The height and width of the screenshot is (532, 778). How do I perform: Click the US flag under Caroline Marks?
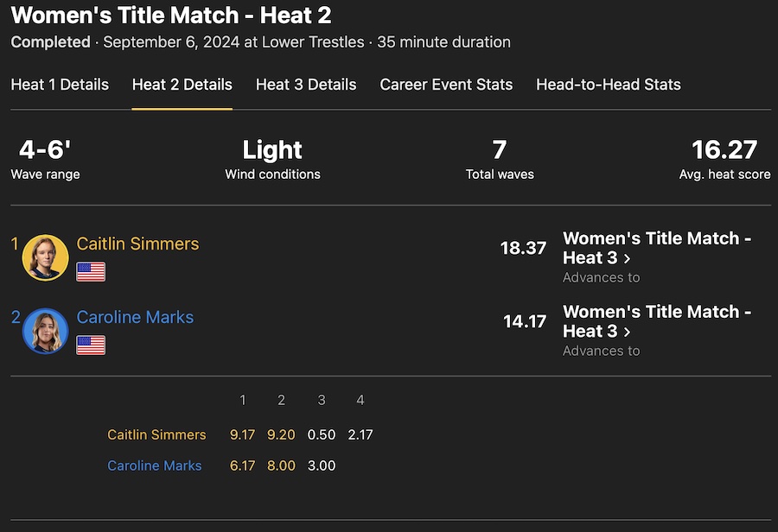click(91, 345)
